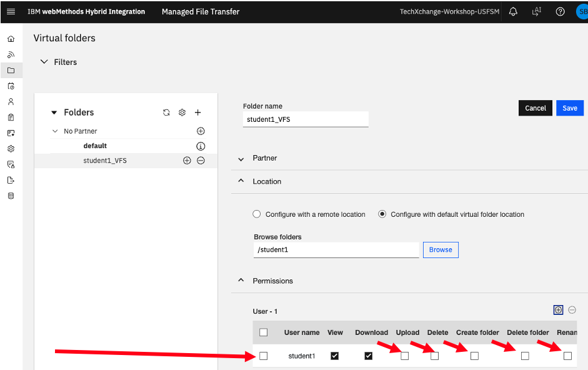588x370 pixels.
Task: Open the Users person sidebar icon
Action: (11, 102)
